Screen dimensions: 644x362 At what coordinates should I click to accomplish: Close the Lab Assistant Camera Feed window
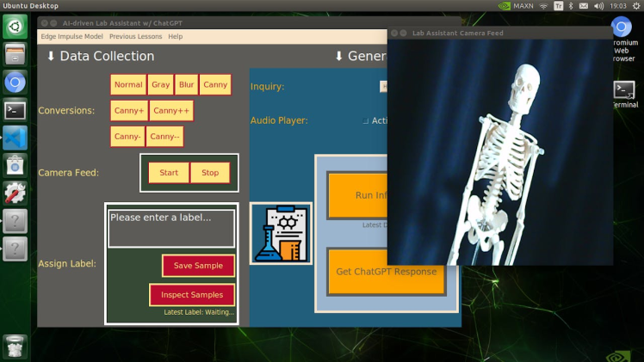[394, 34]
